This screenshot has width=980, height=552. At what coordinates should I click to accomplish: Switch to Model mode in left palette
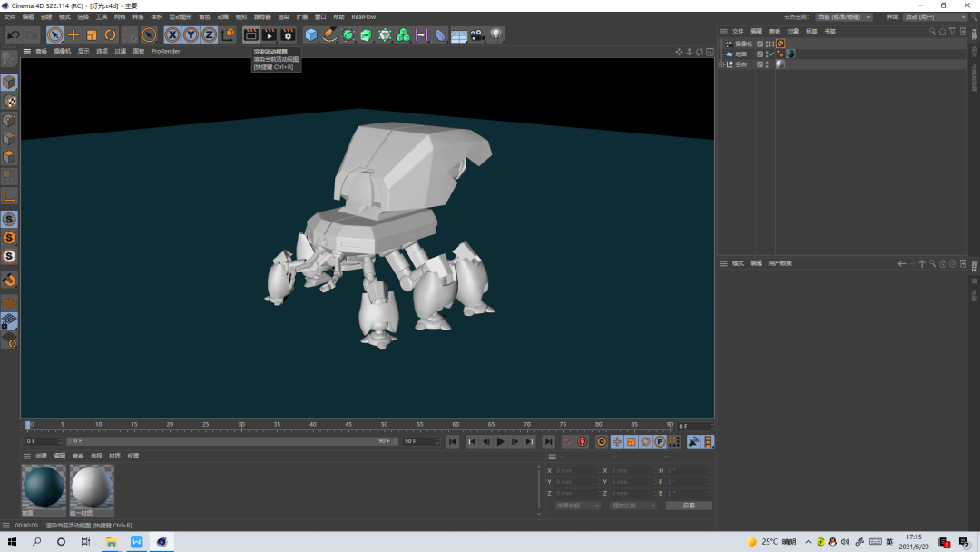tap(9, 83)
